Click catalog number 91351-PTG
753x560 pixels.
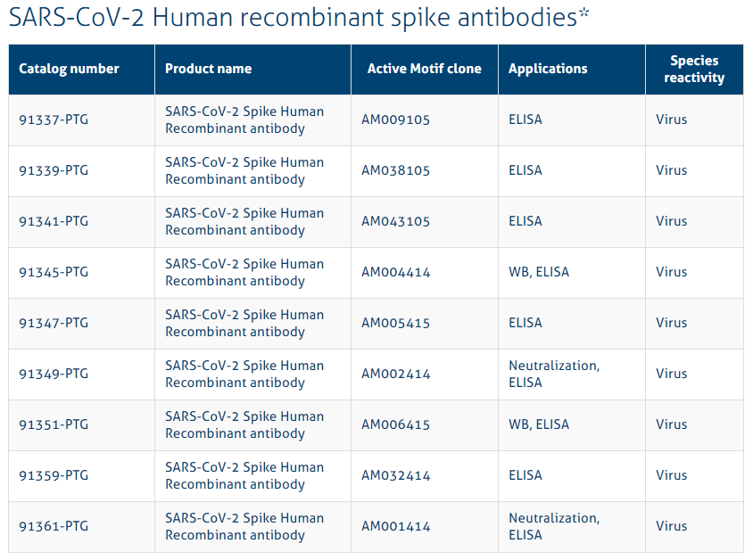54,424
